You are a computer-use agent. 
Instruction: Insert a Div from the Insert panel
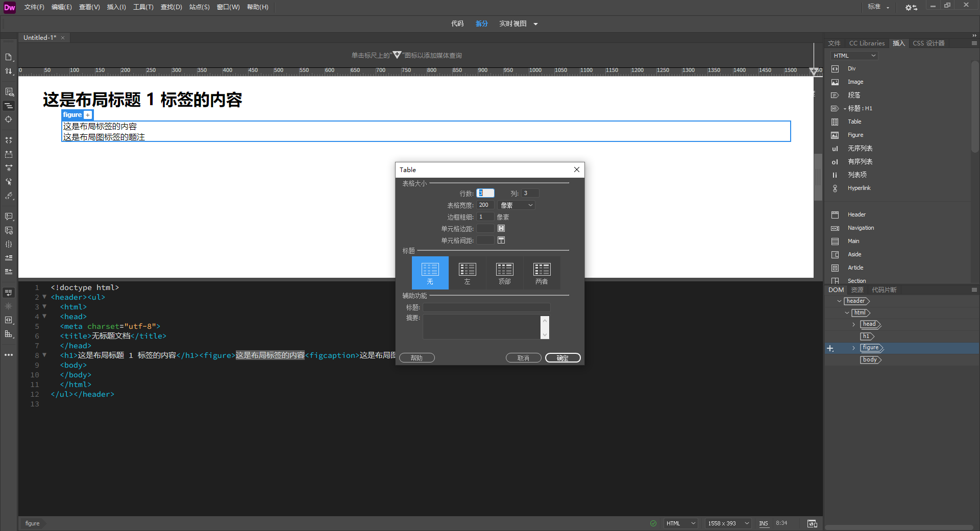851,68
